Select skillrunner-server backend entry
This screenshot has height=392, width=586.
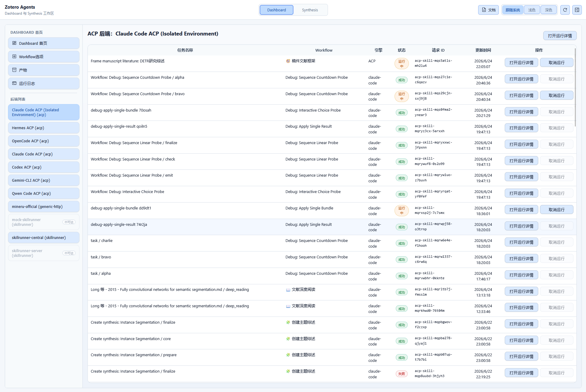44,253
